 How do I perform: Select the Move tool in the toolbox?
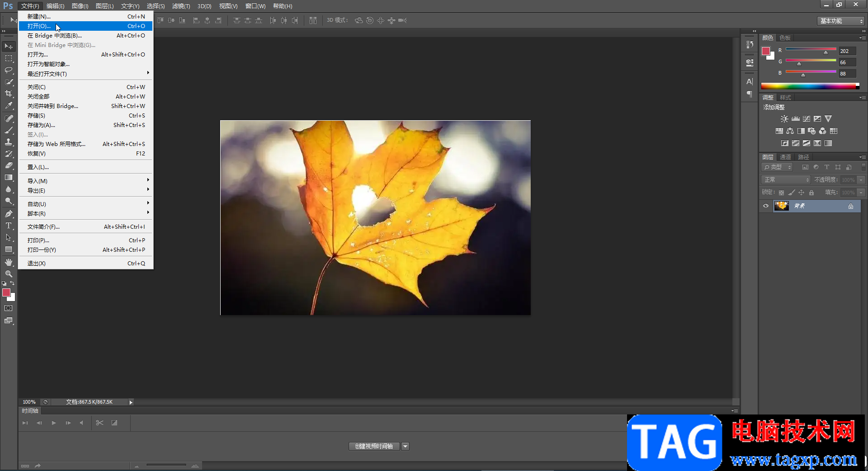(x=9, y=47)
